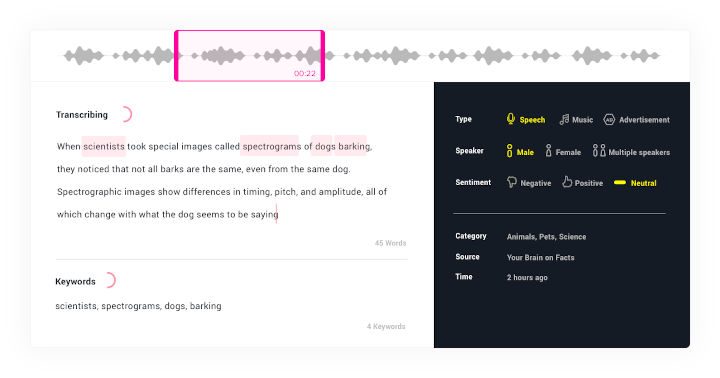Click the Female speaker figure icon

pos(548,151)
